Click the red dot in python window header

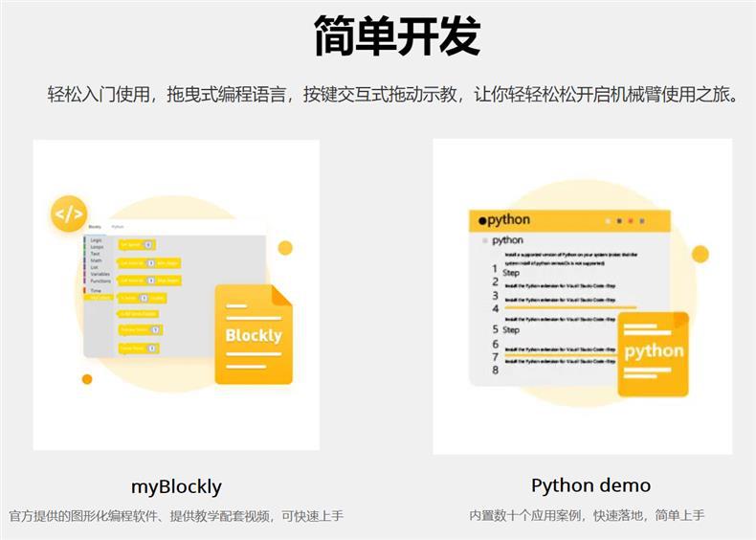pos(631,221)
